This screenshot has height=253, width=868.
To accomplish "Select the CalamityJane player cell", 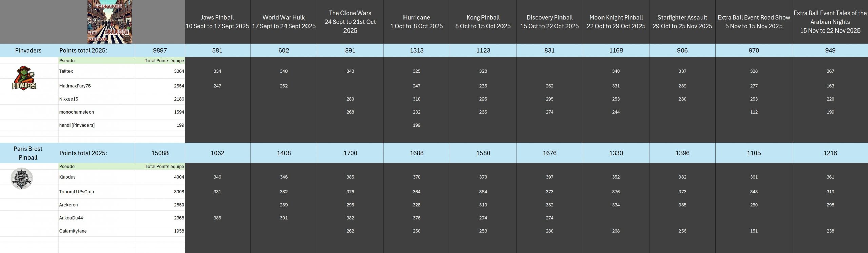I will tap(96, 231).
